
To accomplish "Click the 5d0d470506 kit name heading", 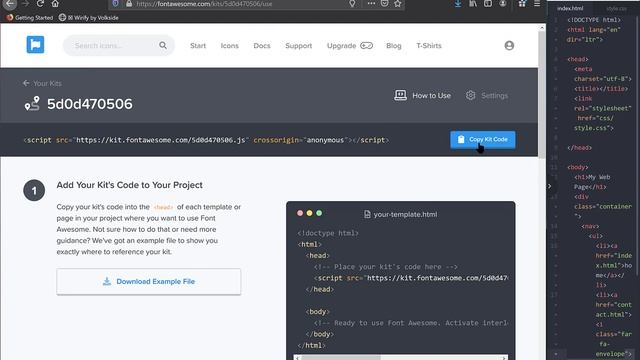I will coord(90,104).
